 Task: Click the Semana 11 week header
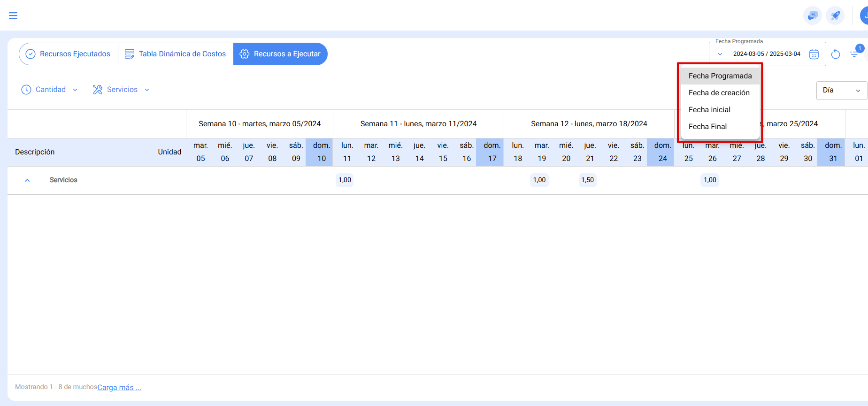click(x=418, y=124)
